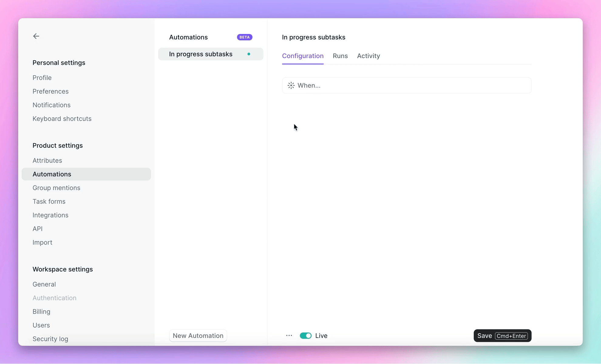
Task: Click the green status dot on In progress subtasks
Action: (249, 54)
